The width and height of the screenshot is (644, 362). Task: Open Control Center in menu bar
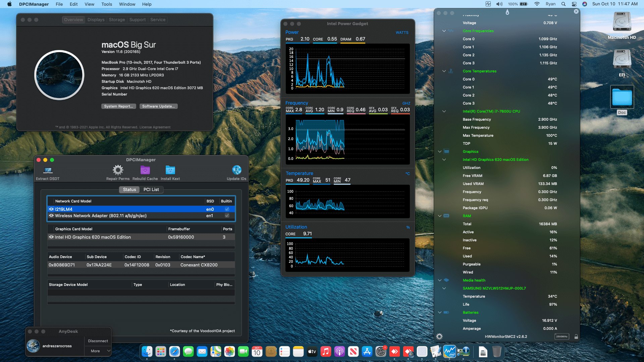(x=574, y=4)
